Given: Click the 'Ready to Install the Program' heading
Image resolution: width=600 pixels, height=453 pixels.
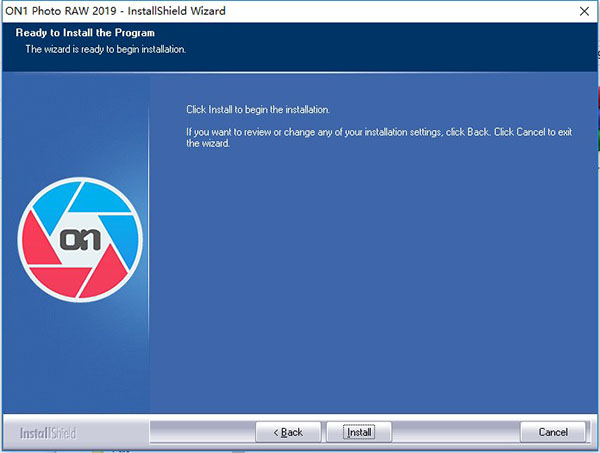Looking at the screenshot, I should [85, 33].
